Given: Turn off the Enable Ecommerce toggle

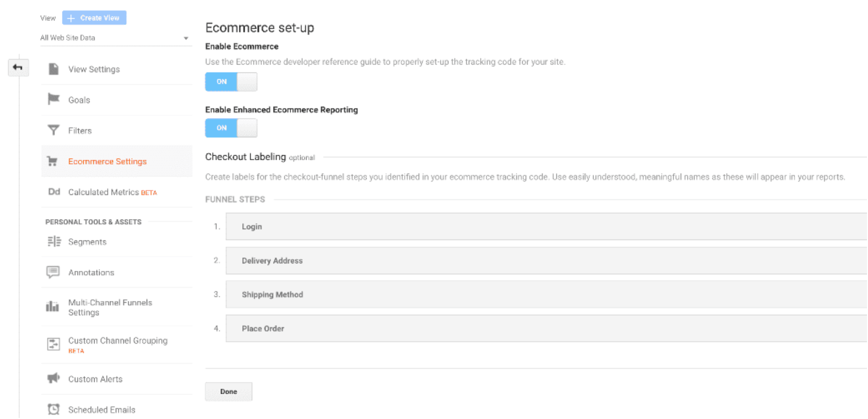Looking at the screenshot, I should point(231,82).
